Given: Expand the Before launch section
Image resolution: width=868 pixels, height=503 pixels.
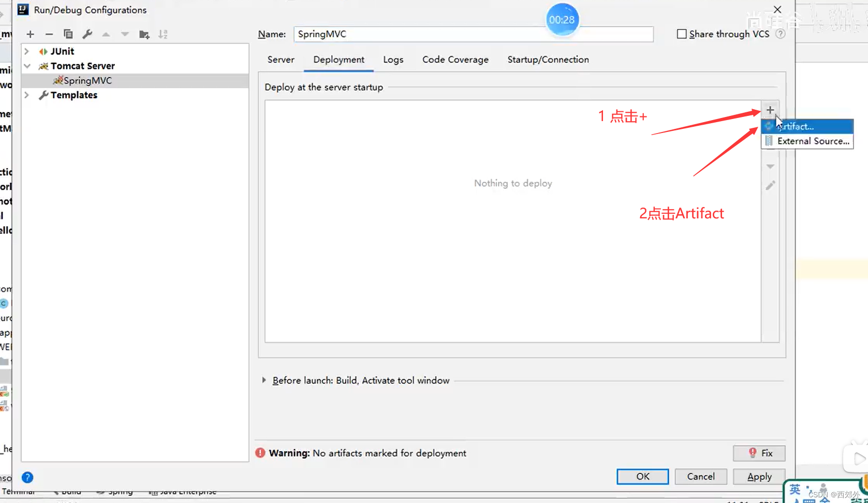Looking at the screenshot, I should (x=264, y=380).
